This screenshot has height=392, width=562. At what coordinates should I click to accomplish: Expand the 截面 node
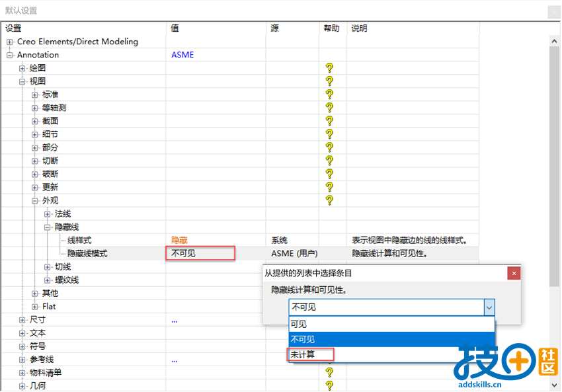click(35, 122)
